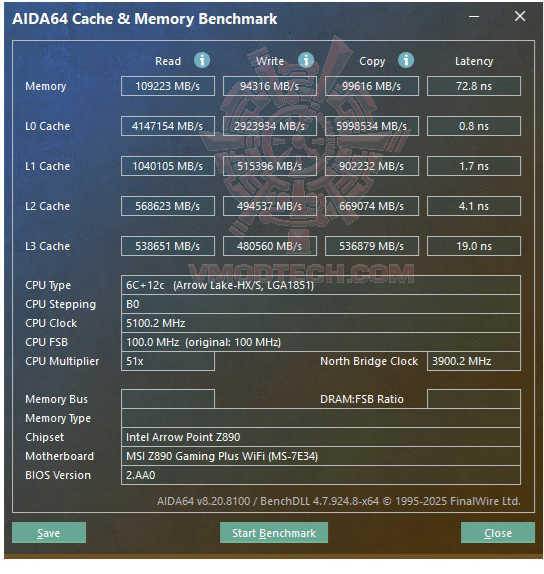The height and width of the screenshot is (574, 544).
Task: Save the benchmark results
Action: pos(49,533)
